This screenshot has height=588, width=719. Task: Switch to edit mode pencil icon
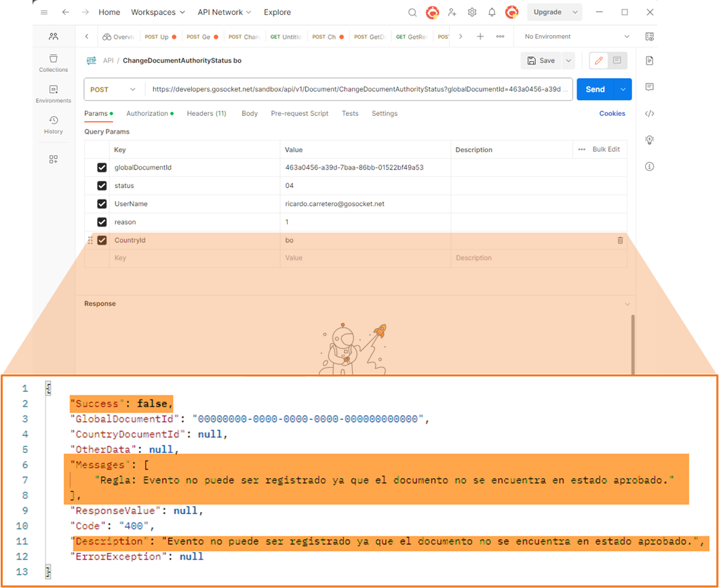[598, 60]
